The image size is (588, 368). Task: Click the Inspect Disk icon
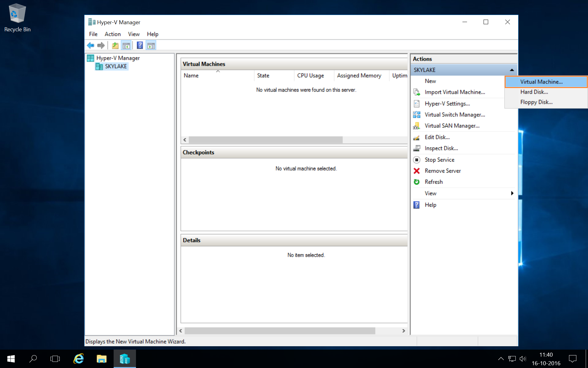point(417,148)
